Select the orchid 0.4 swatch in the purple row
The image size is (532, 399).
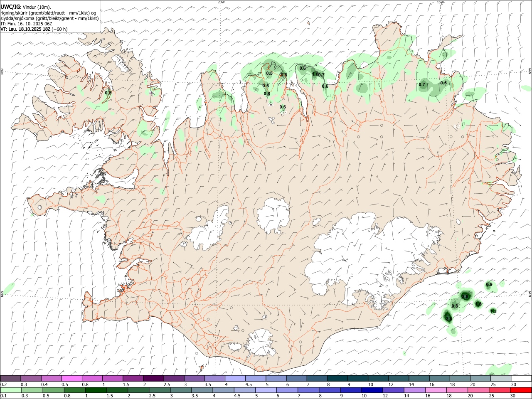pos(51,378)
